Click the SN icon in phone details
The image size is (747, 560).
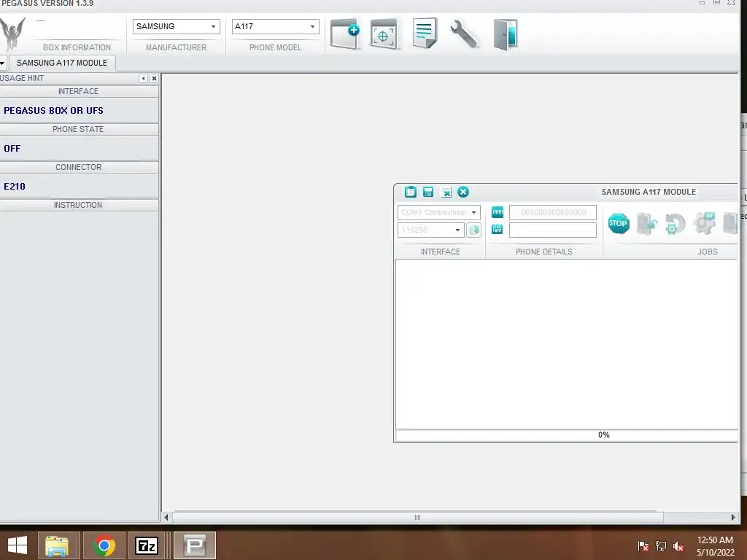498,230
